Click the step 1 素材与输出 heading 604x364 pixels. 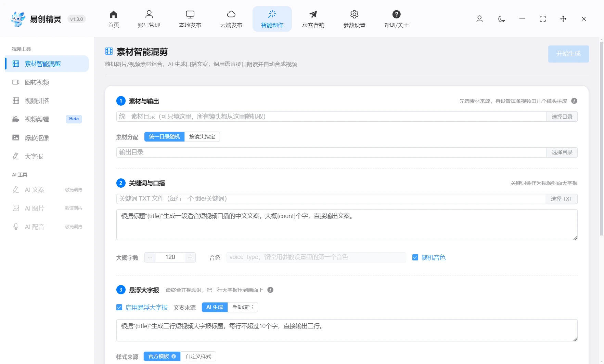pyautogui.click(x=144, y=101)
